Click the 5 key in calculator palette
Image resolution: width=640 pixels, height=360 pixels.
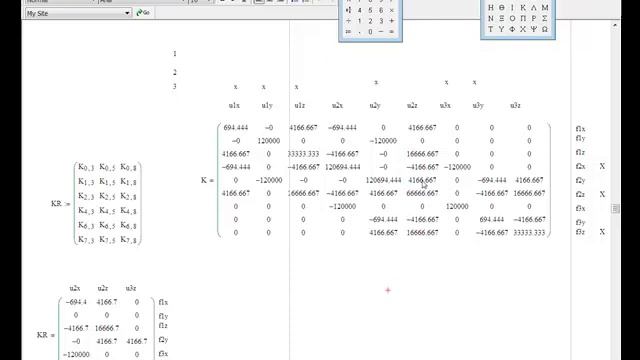[x=370, y=10]
